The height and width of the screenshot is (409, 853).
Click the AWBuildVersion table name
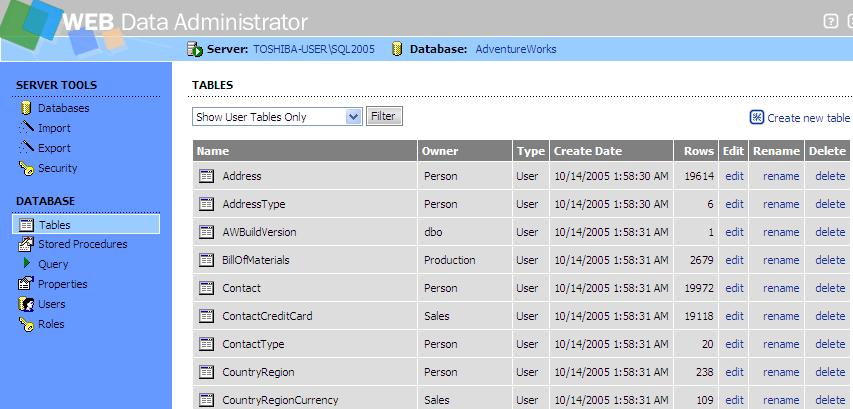[x=259, y=232]
